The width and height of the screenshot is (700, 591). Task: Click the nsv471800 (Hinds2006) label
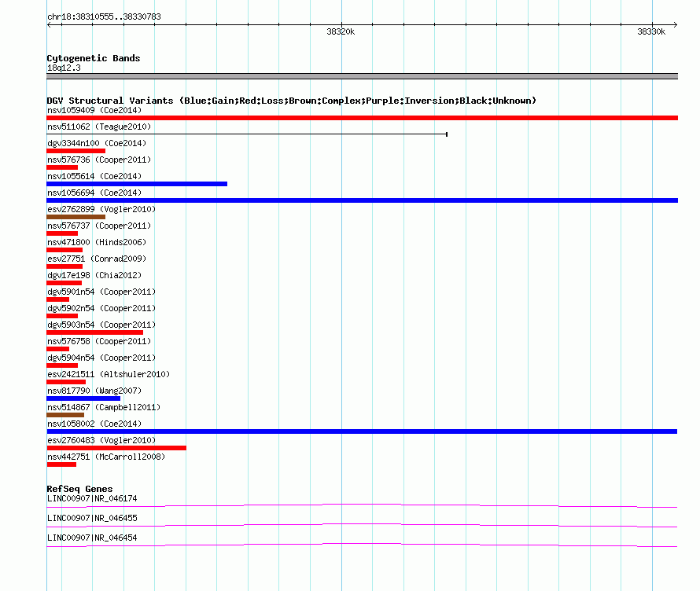[97, 242]
